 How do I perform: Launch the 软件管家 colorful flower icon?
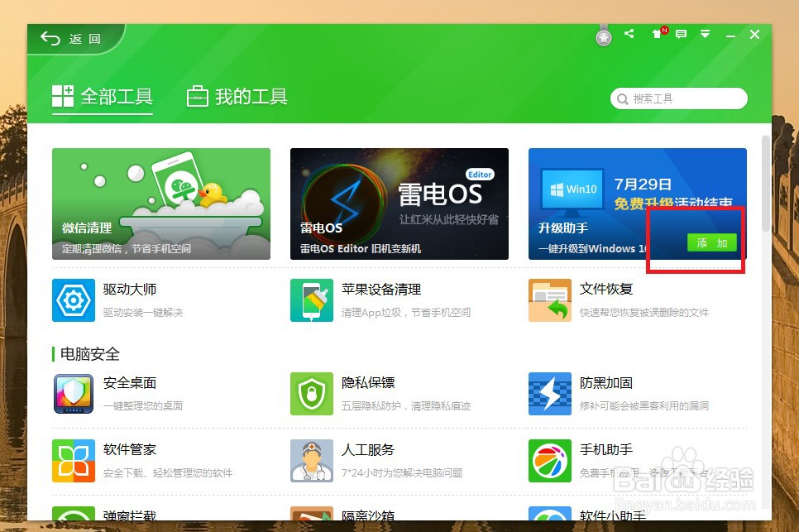pos(74,461)
